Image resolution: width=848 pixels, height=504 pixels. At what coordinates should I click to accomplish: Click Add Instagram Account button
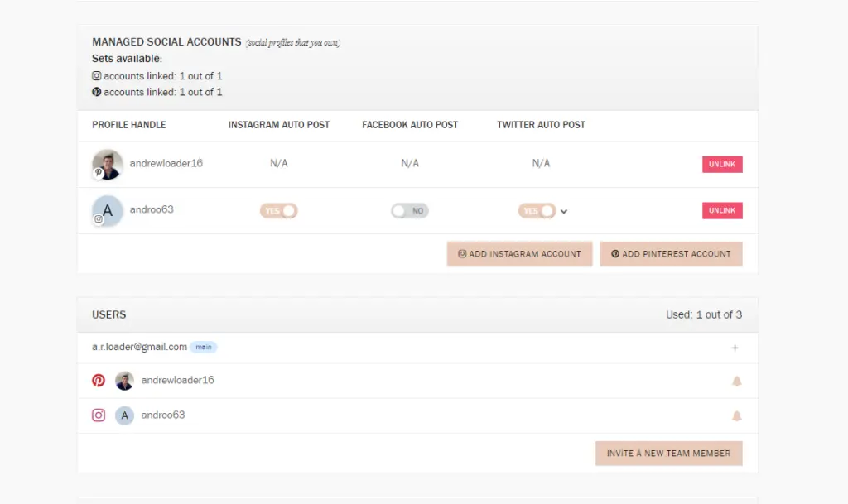(519, 254)
